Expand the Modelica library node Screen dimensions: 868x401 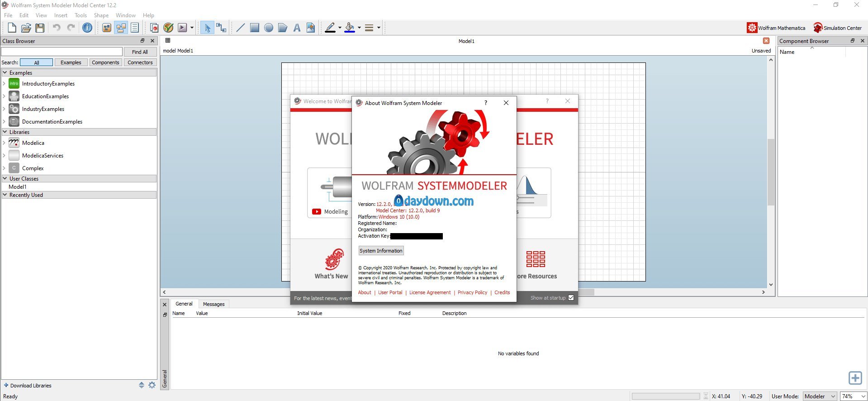(x=4, y=143)
